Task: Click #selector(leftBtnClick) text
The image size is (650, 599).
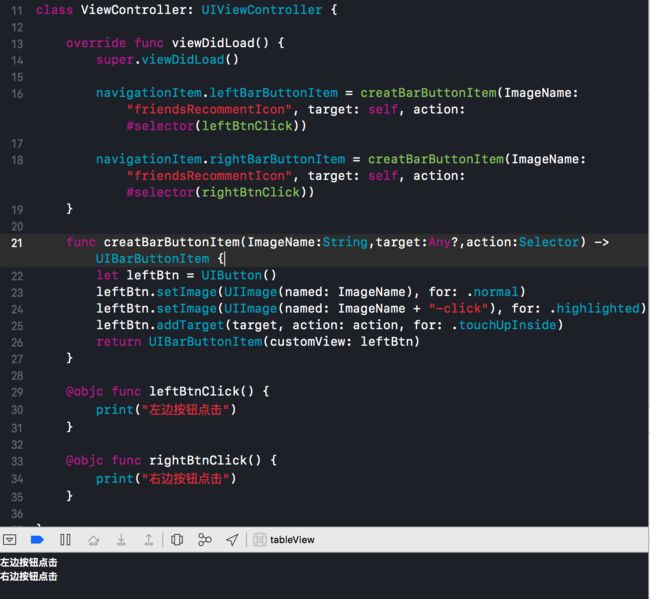Action: point(216,126)
